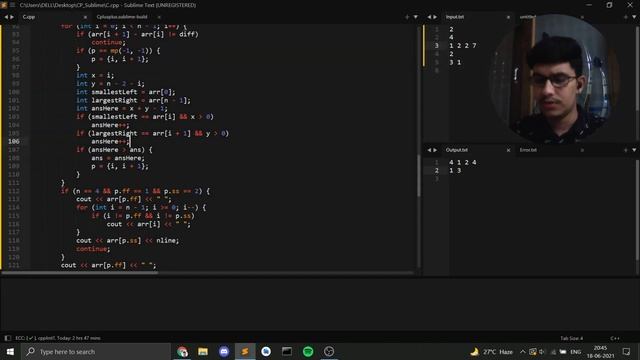Click the line 'cout << arr[p.ss] << nline;'
Screen dimensions: 640x360
click(x=127, y=240)
